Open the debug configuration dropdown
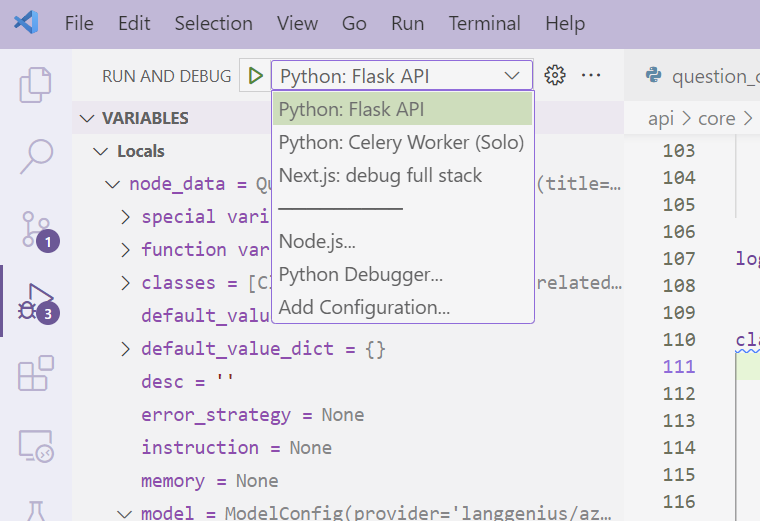This screenshot has width=760, height=521. click(400, 76)
